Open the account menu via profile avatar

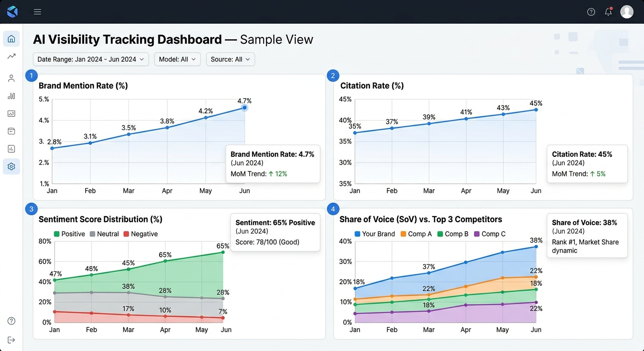pos(627,11)
